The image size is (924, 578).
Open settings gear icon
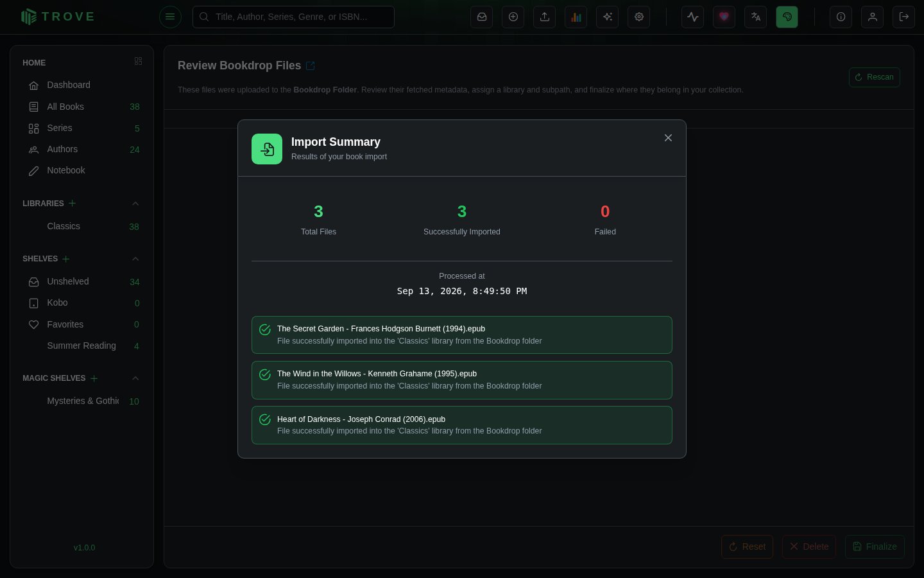click(x=639, y=17)
